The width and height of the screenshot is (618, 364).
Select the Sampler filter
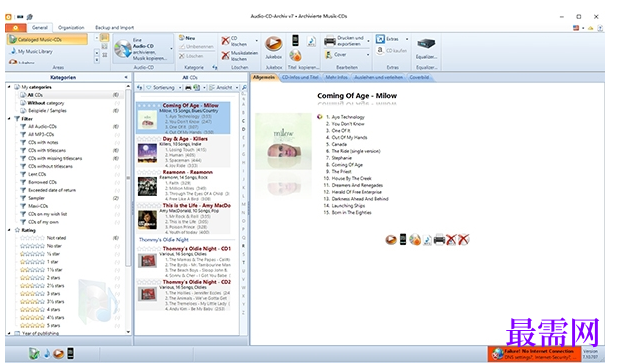(x=36, y=198)
